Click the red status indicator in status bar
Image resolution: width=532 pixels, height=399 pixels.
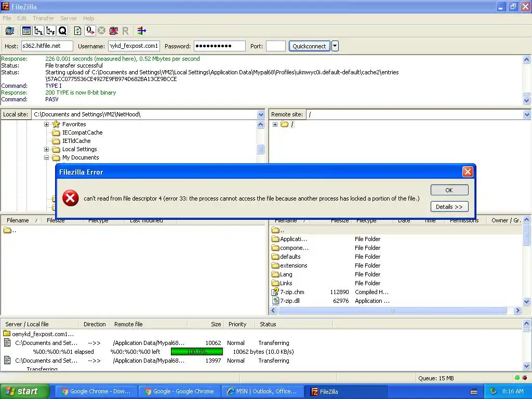tap(525, 378)
